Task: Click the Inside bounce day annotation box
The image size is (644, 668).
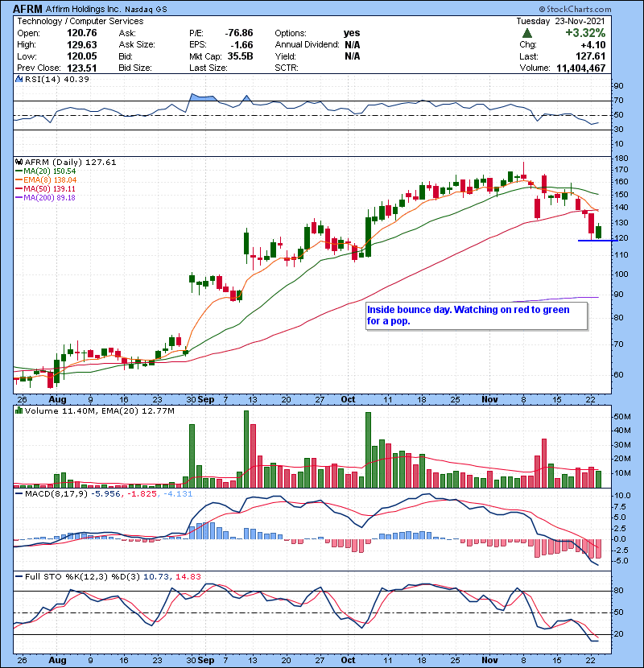Action: click(477, 315)
